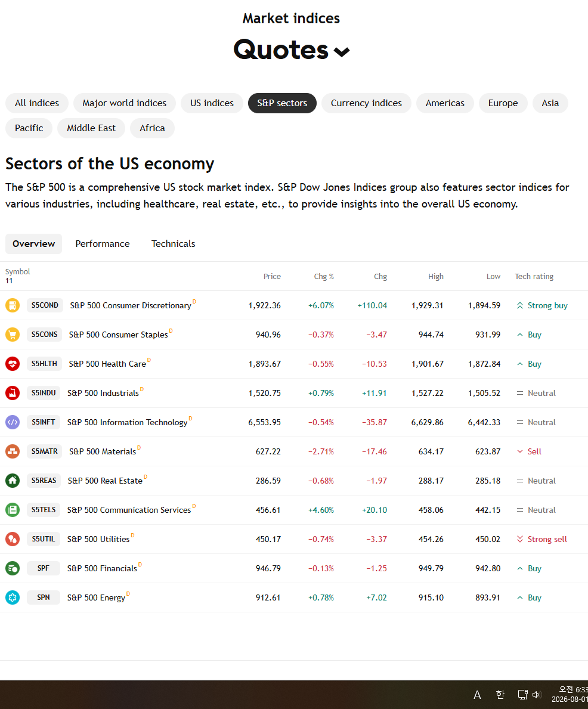Select the Americas filter chip
This screenshot has width=588, height=709.
[445, 103]
